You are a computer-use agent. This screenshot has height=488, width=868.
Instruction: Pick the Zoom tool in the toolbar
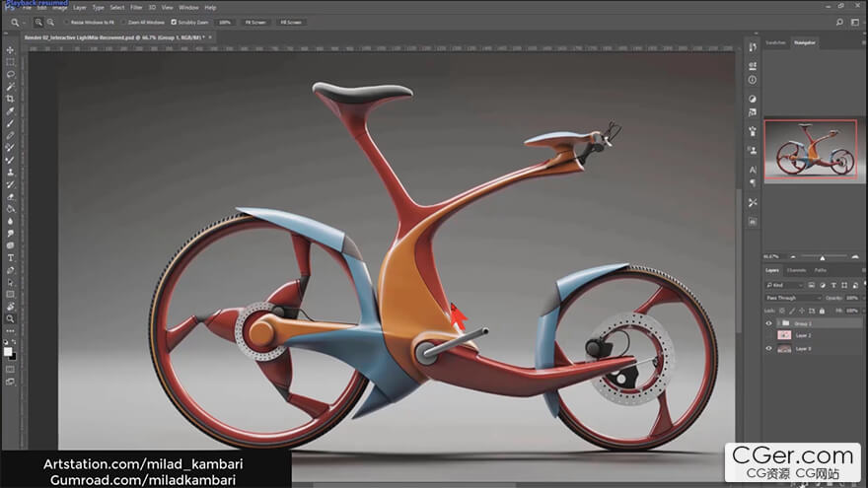click(x=10, y=318)
